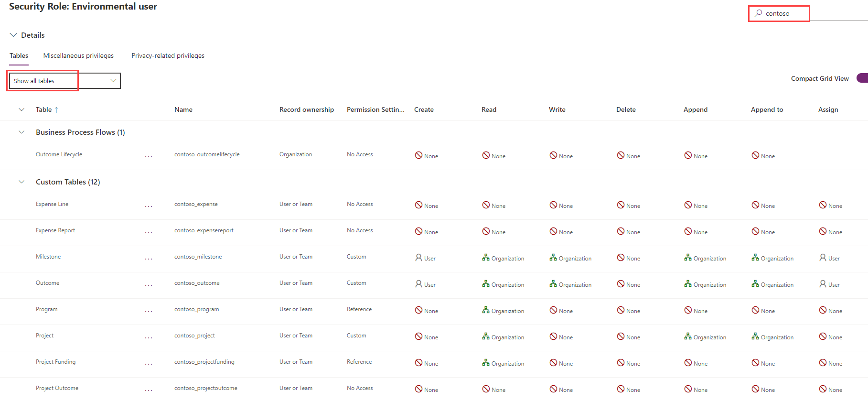Screen dimensions: 868x401
Task: Change Milestone Create privilege (User)
Action: [x=425, y=258]
